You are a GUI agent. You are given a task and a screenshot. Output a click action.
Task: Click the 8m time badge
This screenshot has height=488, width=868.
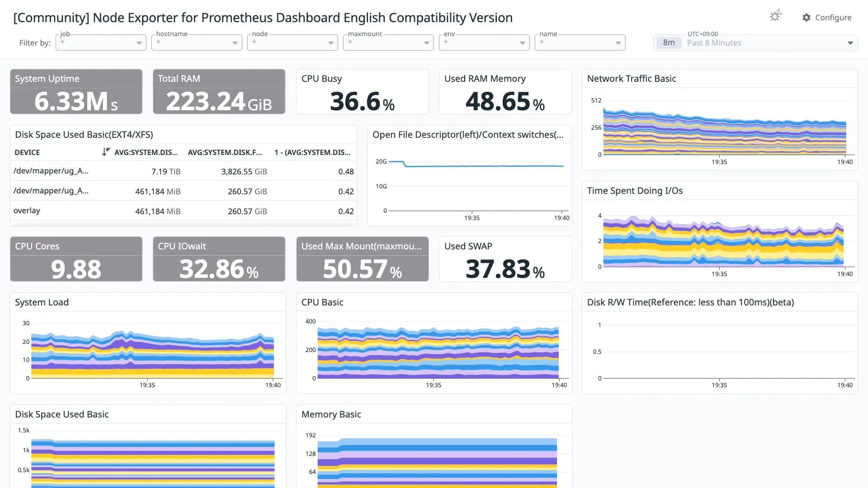coord(669,43)
